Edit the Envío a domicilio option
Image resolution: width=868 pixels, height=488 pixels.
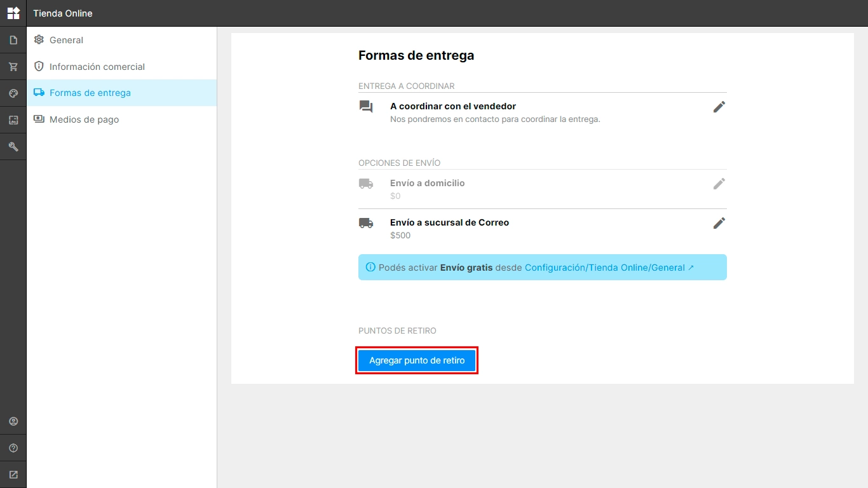(719, 184)
